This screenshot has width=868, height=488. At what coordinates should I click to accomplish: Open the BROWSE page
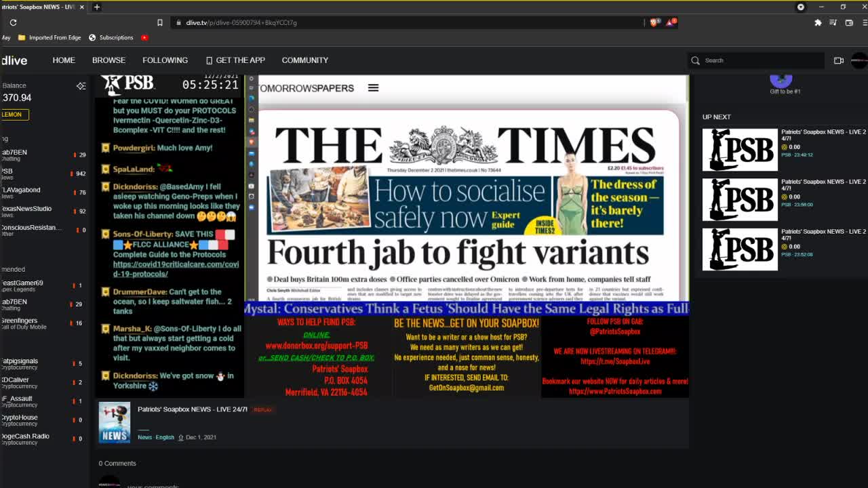click(108, 60)
